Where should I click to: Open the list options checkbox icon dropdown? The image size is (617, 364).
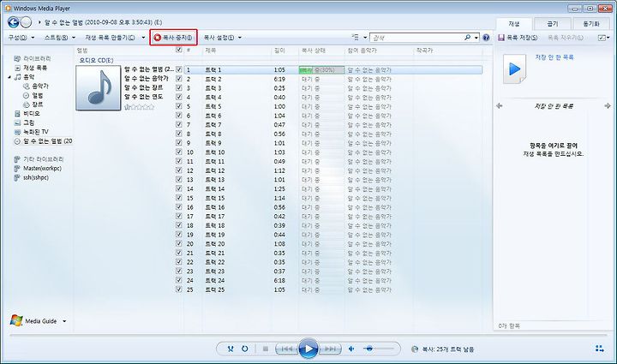(603, 38)
